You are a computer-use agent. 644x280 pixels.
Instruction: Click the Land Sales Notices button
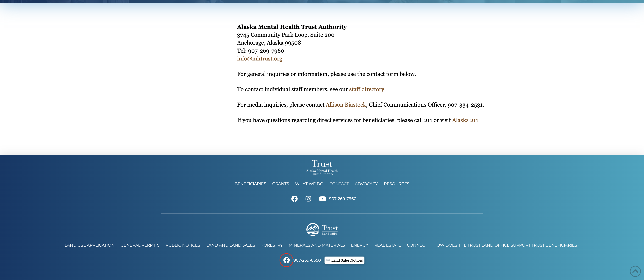click(344, 260)
